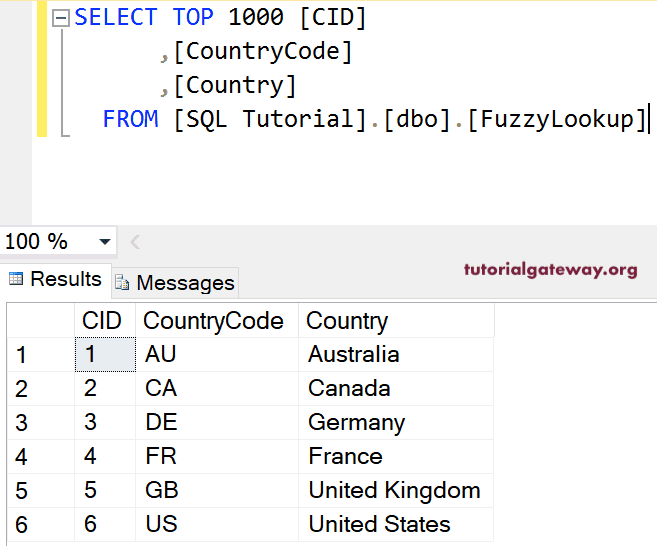Click [dbo] in the query
This screenshot has height=546, width=657.
[x=416, y=120]
